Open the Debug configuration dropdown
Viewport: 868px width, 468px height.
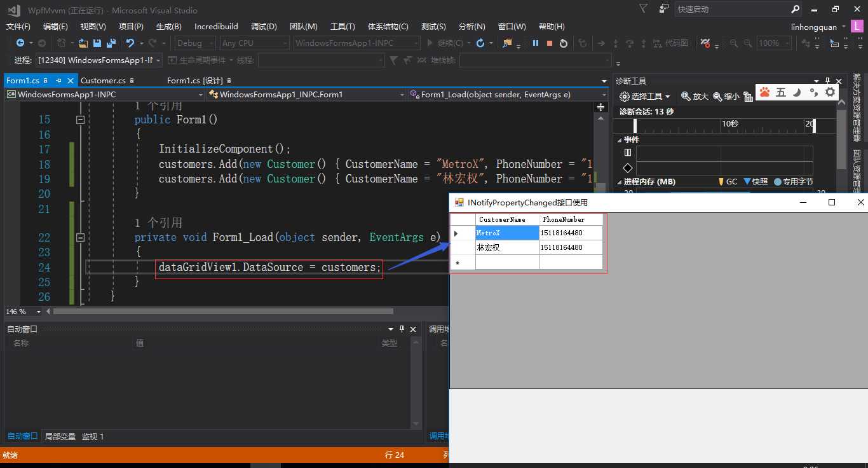(x=196, y=43)
